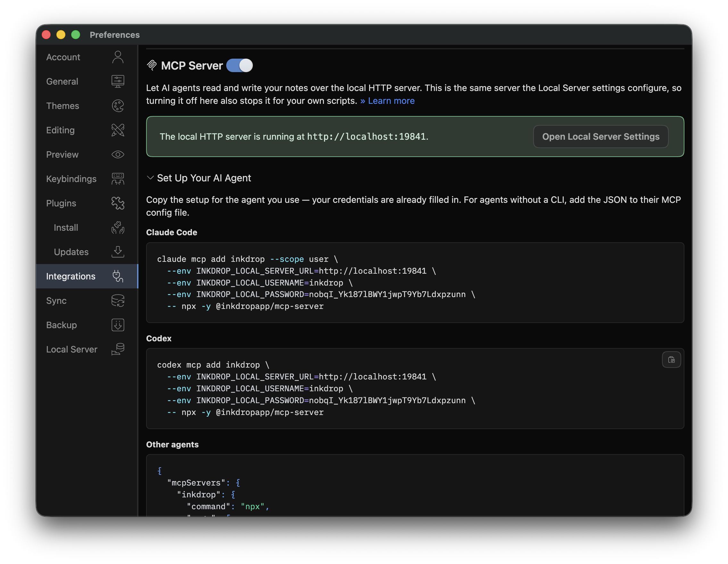Click the "command": "npx" JSON line
Viewport: 728px width, 564px height.
click(228, 506)
